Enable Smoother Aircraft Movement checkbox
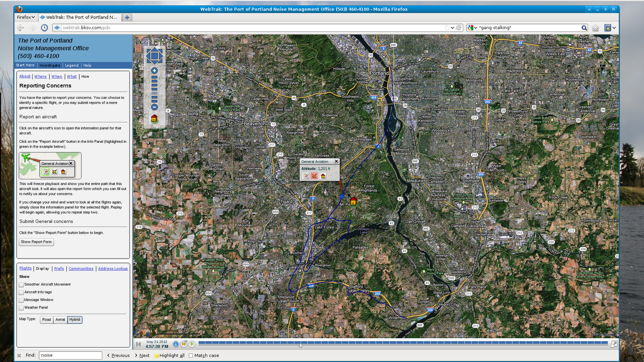 [x=21, y=285]
